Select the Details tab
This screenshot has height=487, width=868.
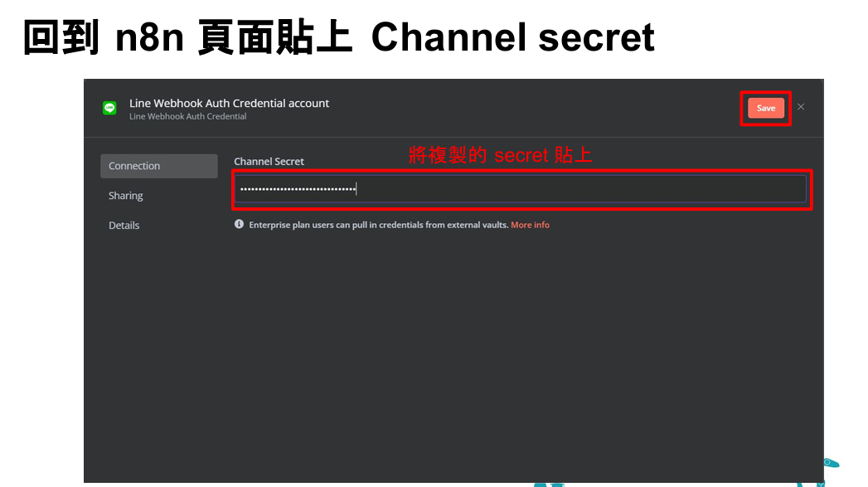pyautogui.click(x=124, y=226)
